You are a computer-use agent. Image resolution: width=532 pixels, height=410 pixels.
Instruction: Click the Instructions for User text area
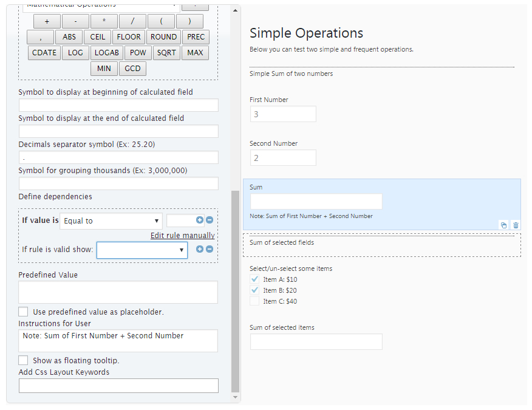point(118,341)
